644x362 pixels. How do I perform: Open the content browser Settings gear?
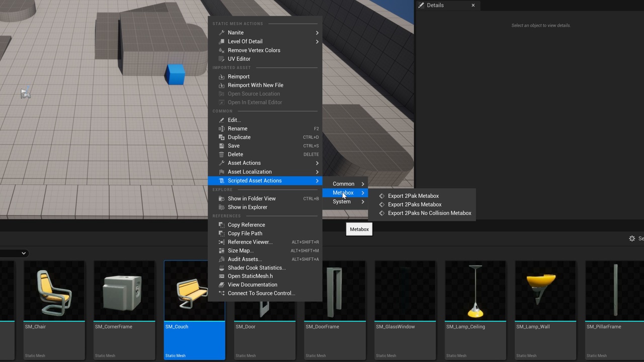632,238
